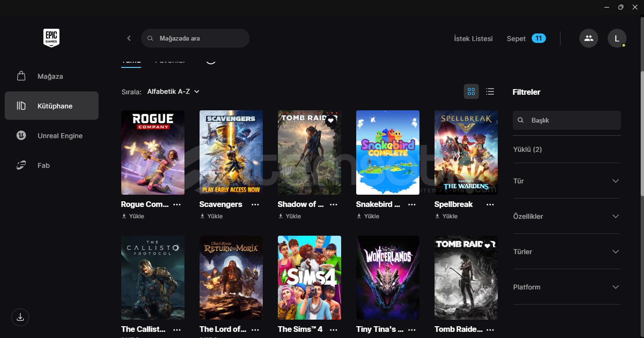Click the library vertical scrollbar
The height and width of the screenshot is (338, 644).
642,133
